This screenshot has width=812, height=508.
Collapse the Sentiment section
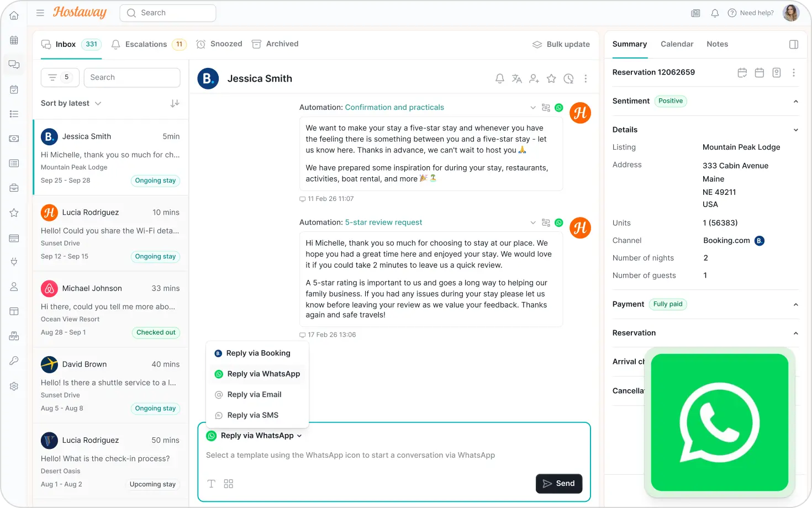pos(796,101)
